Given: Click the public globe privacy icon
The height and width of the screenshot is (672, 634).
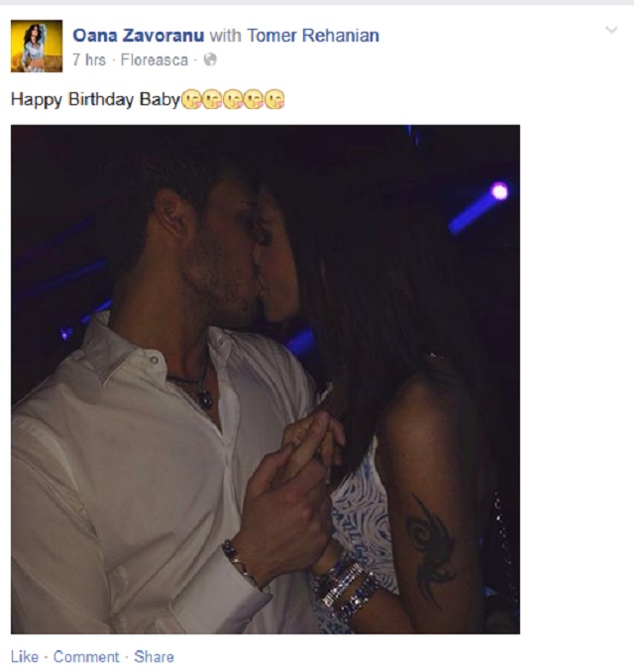Looking at the screenshot, I should coord(210,59).
